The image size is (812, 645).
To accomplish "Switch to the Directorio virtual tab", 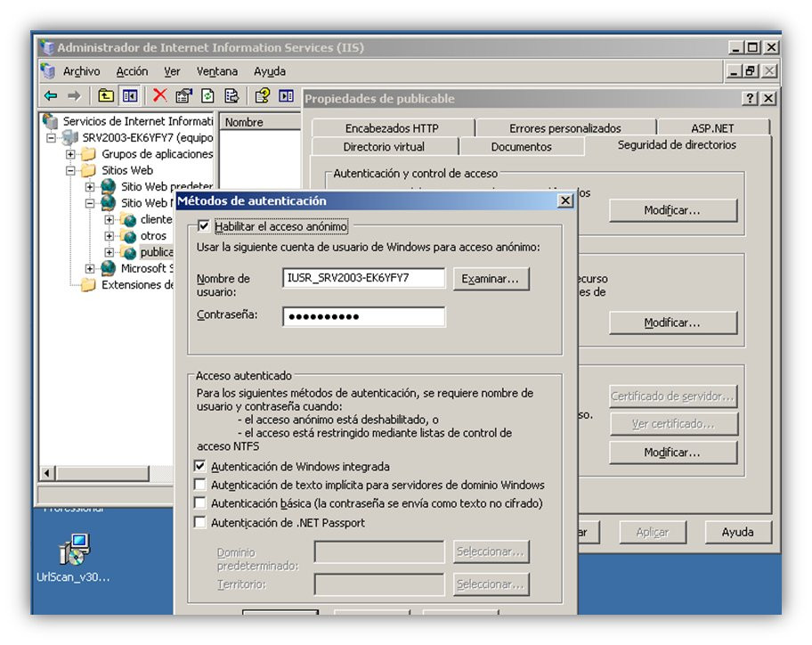I will pos(384,147).
